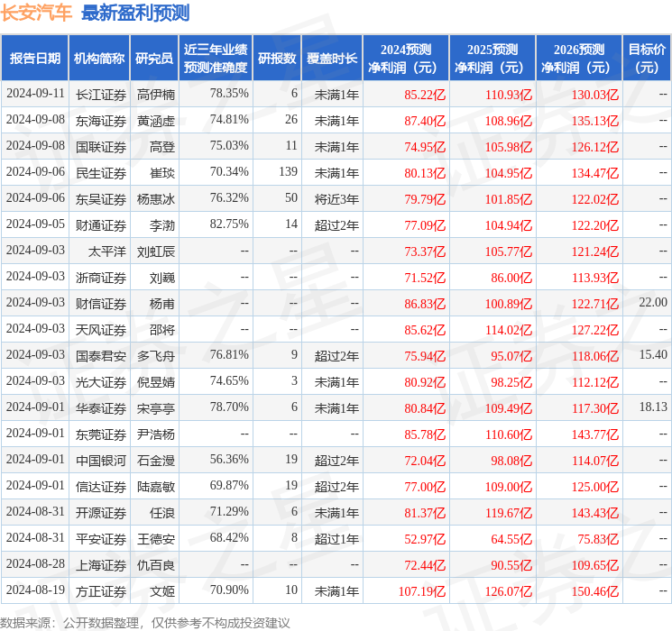672x631 pixels.
Task: Select the 财通证券 institution cell
Action: [x=101, y=224]
